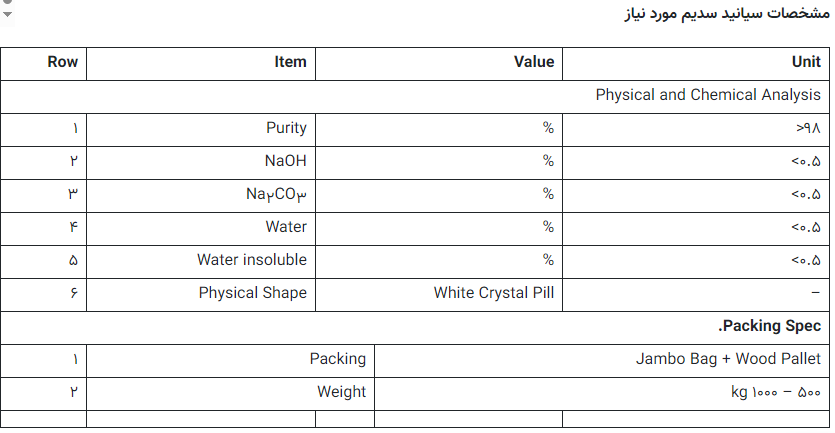The image size is (835, 433).
Task: Select the "Jambo Bag + Wood Pallet" cell
Action: pyautogui.click(x=728, y=359)
